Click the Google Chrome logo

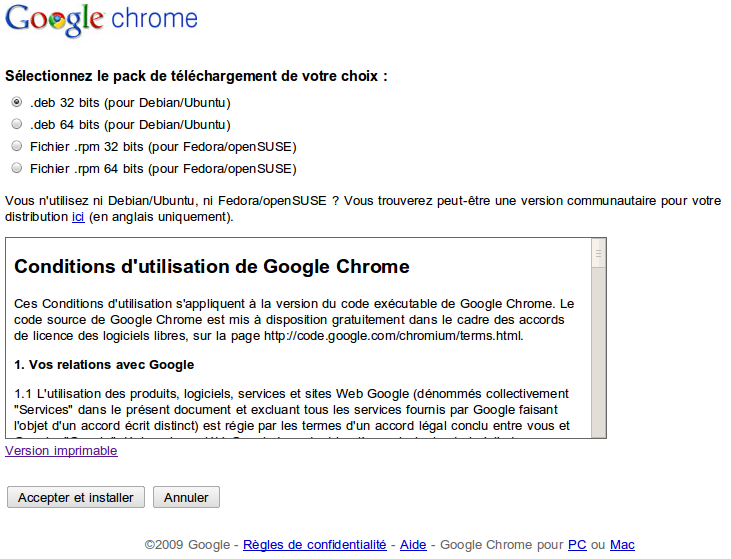click(x=101, y=20)
